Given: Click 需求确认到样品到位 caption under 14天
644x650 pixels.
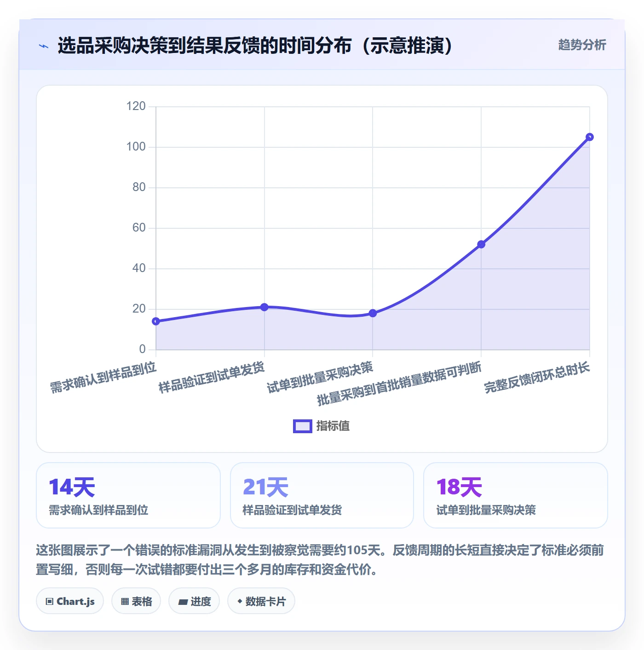Looking at the screenshot, I should coord(98,510).
